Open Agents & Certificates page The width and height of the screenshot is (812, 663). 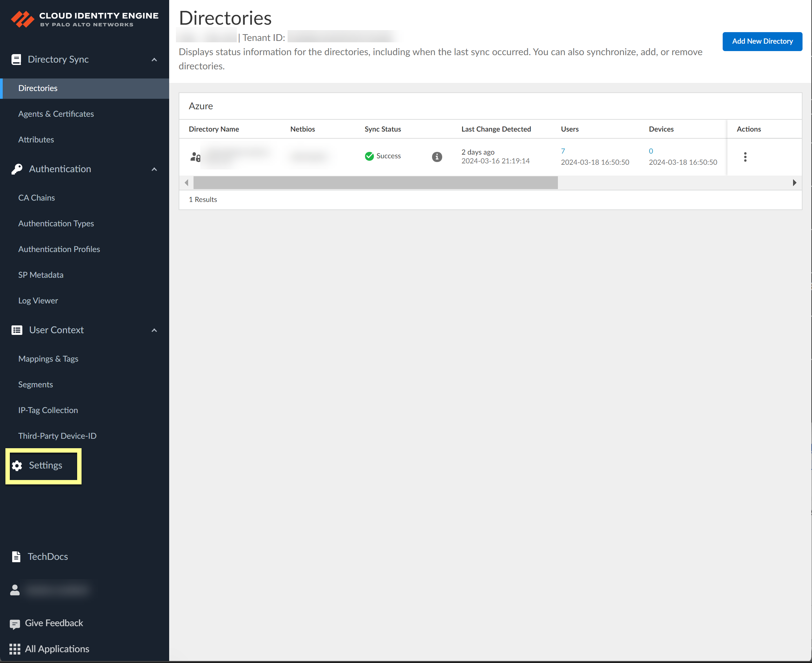click(x=56, y=114)
